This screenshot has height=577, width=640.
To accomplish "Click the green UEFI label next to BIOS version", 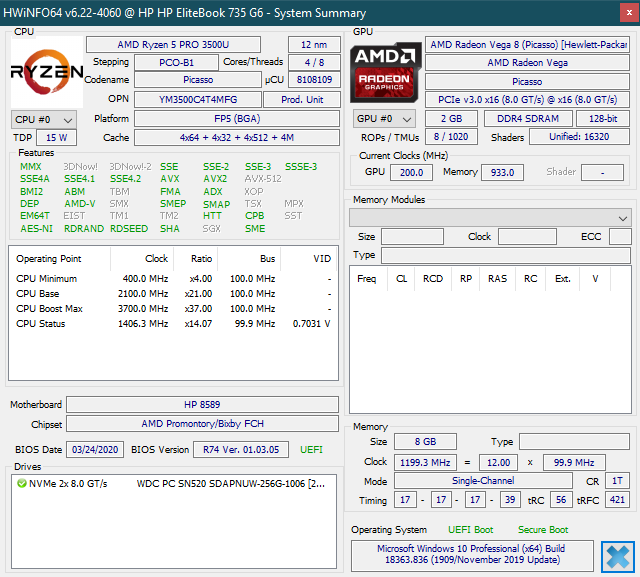I will 311,450.
